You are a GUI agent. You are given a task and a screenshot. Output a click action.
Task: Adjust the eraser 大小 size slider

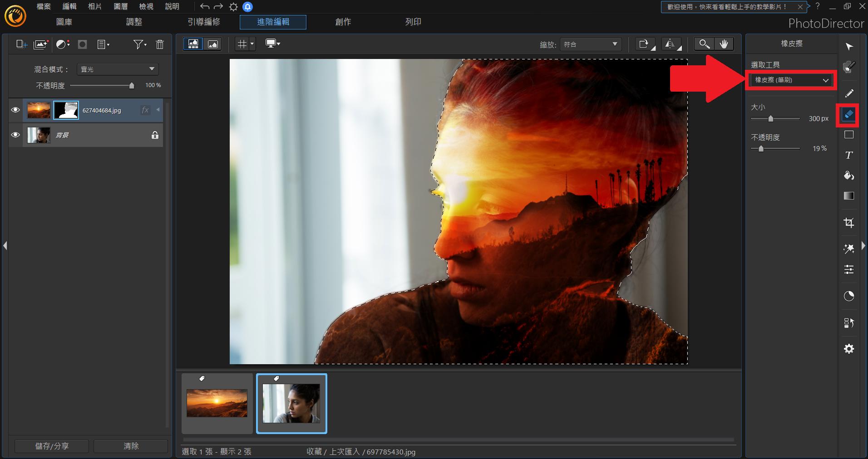coord(770,119)
